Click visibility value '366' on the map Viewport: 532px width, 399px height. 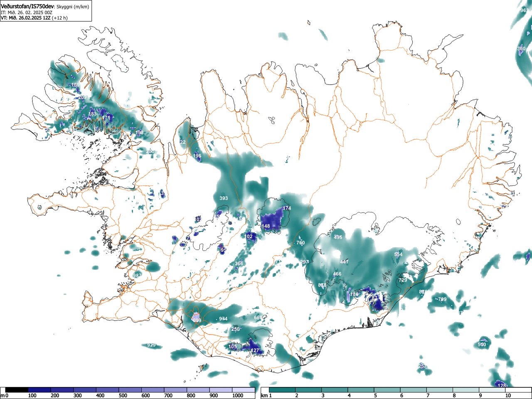(239, 264)
